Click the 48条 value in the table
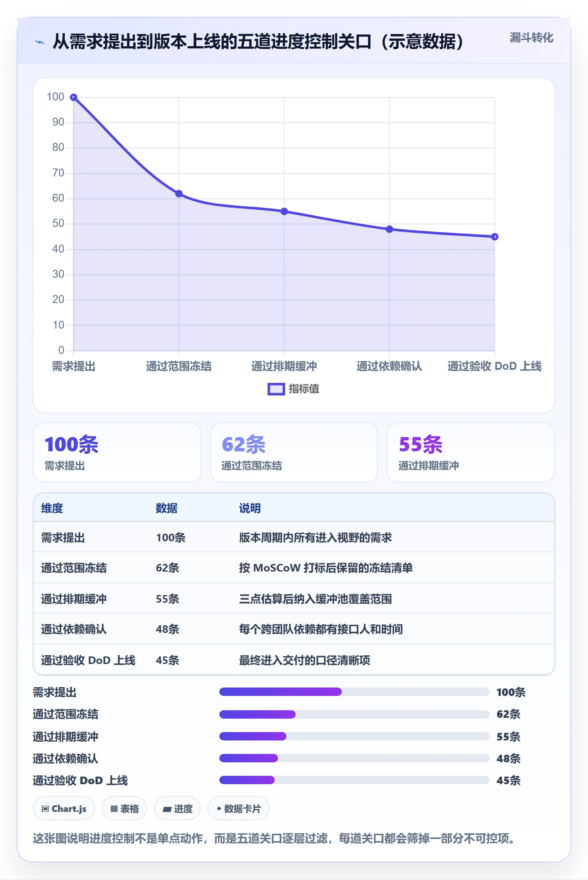 pos(168,629)
